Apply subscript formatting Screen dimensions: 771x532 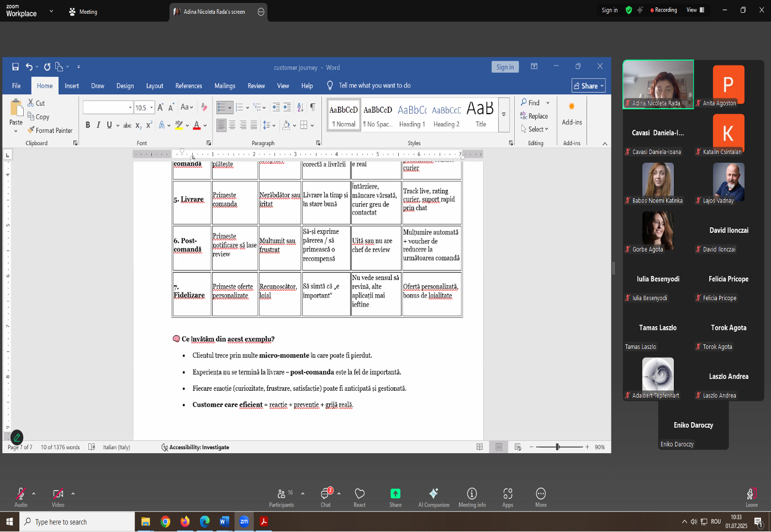click(139, 125)
